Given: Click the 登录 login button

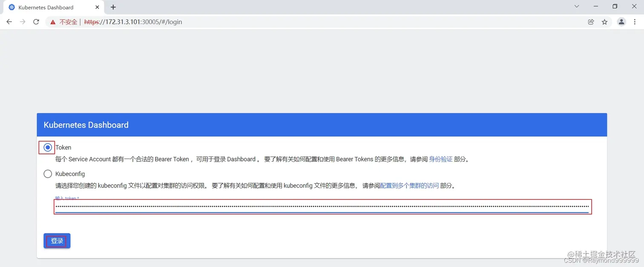Looking at the screenshot, I should tap(57, 241).
